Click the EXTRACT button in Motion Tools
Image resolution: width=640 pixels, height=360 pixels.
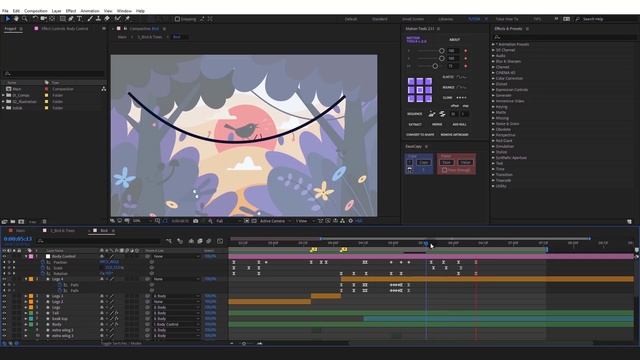(x=415, y=124)
